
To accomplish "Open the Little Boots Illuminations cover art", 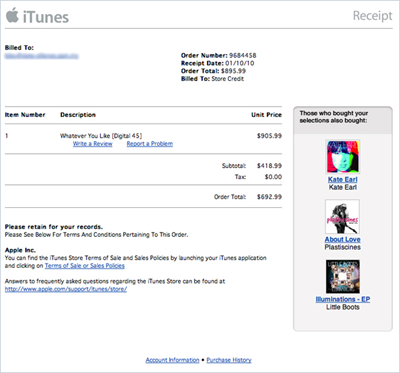I will (343, 277).
